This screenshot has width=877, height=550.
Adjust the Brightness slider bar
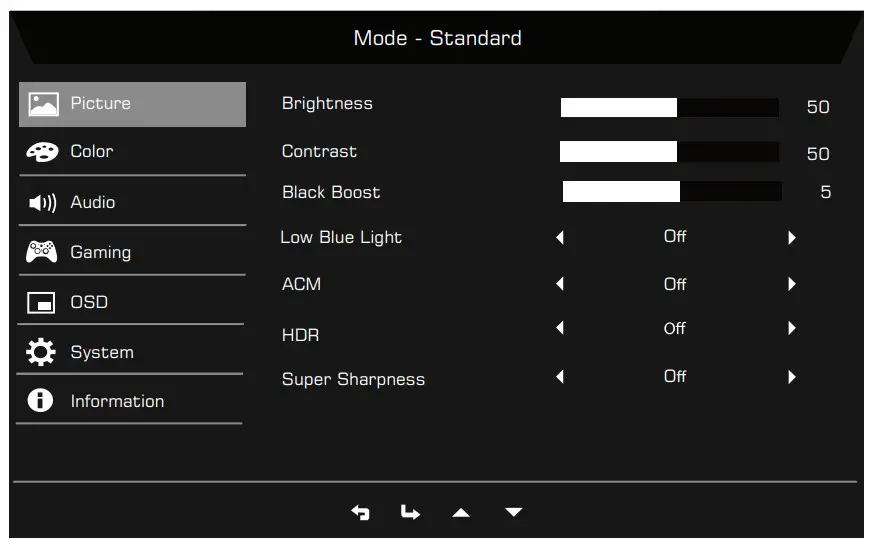click(669, 107)
